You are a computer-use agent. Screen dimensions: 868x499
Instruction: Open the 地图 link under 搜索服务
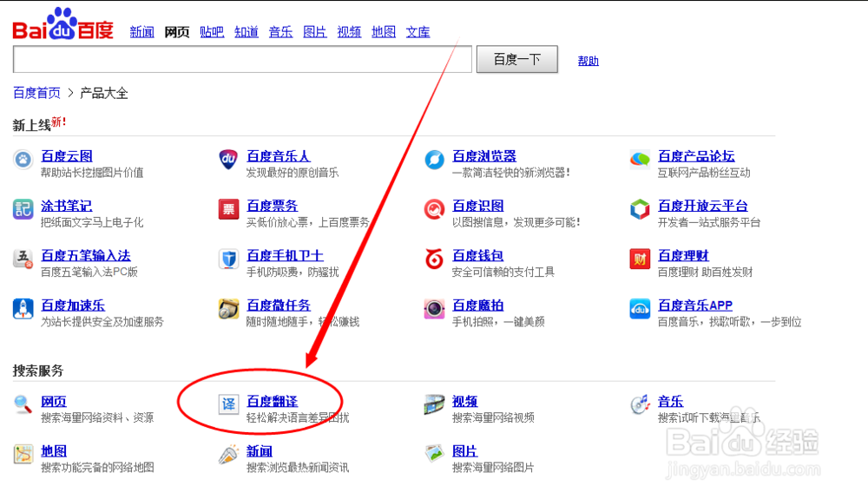(x=54, y=451)
